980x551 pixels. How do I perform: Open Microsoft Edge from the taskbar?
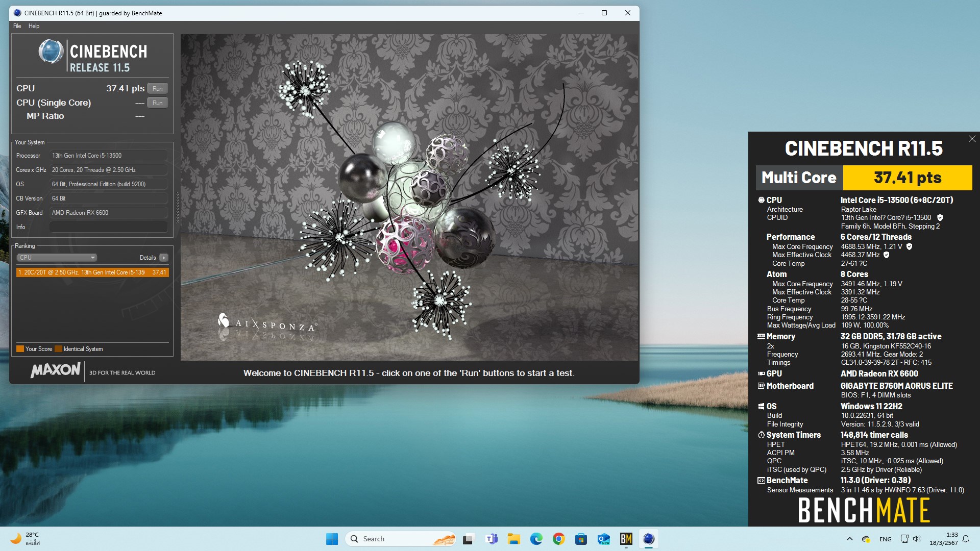(x=536, y=539)
